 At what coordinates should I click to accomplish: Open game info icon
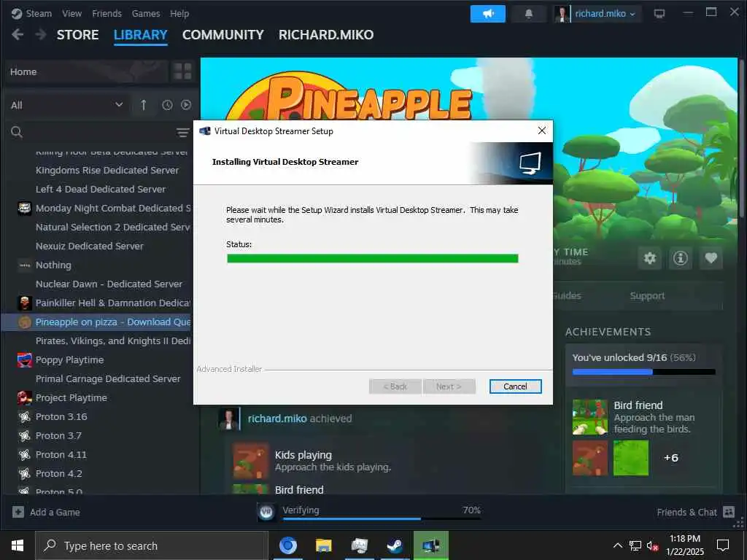[681, 258]
